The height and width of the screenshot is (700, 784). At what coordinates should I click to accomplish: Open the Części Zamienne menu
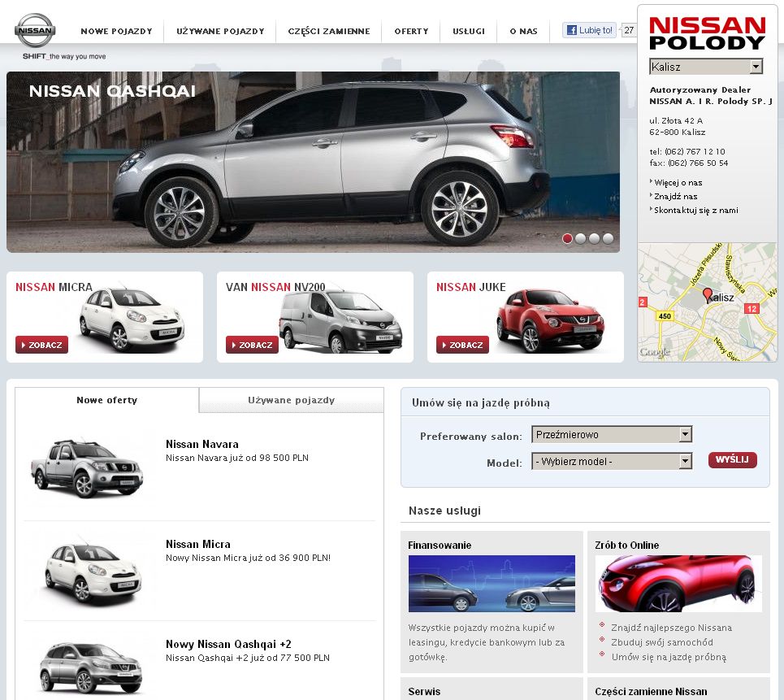click(329, 31)
